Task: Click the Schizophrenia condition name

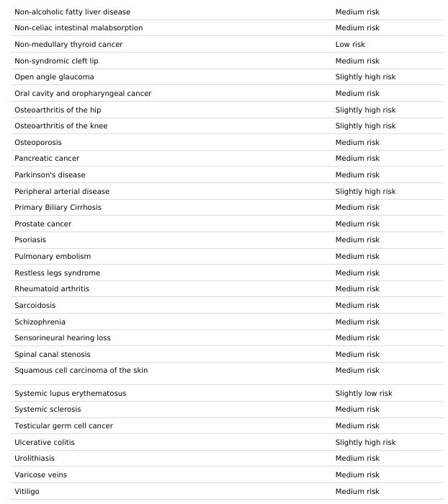Action: pos(40,322)
